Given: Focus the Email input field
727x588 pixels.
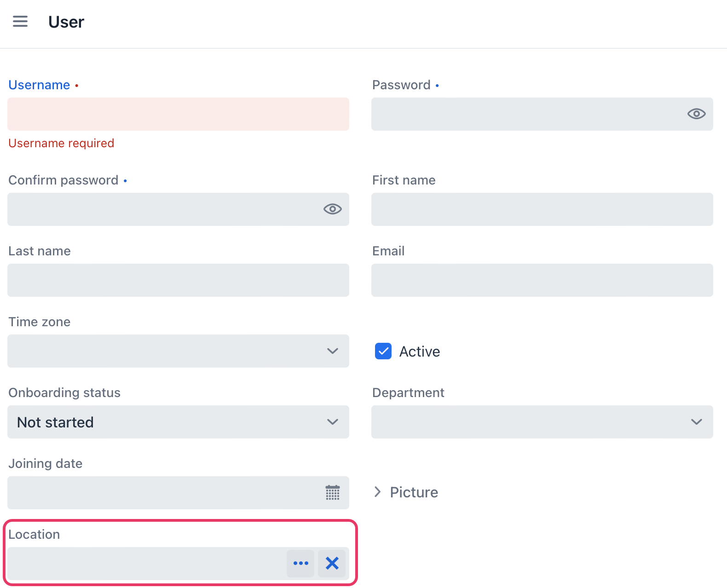Looking at the screenshot, I should click(542, 280).
